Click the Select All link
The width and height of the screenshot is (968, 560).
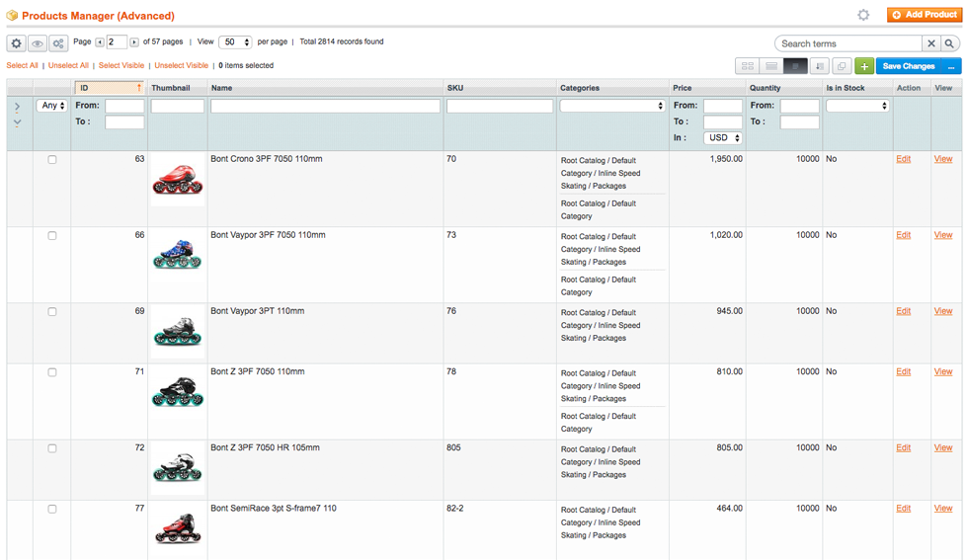22,65
